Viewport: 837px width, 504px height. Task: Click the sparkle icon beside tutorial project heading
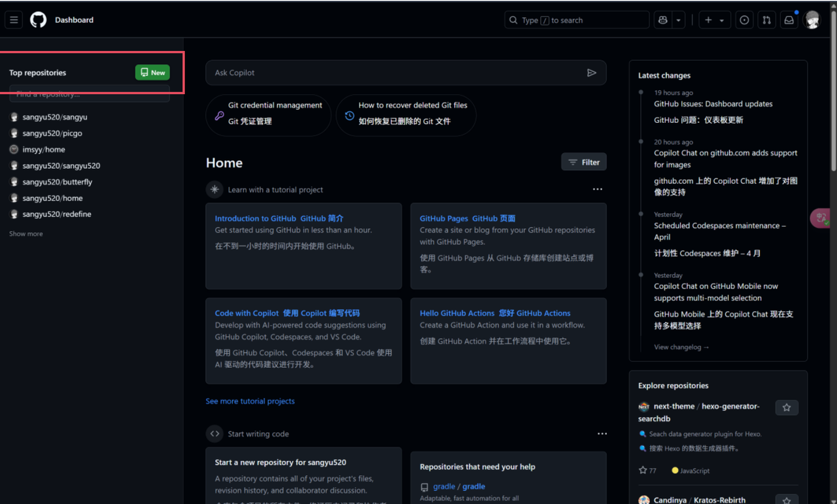pyautogui.click(x=214, y=190)
